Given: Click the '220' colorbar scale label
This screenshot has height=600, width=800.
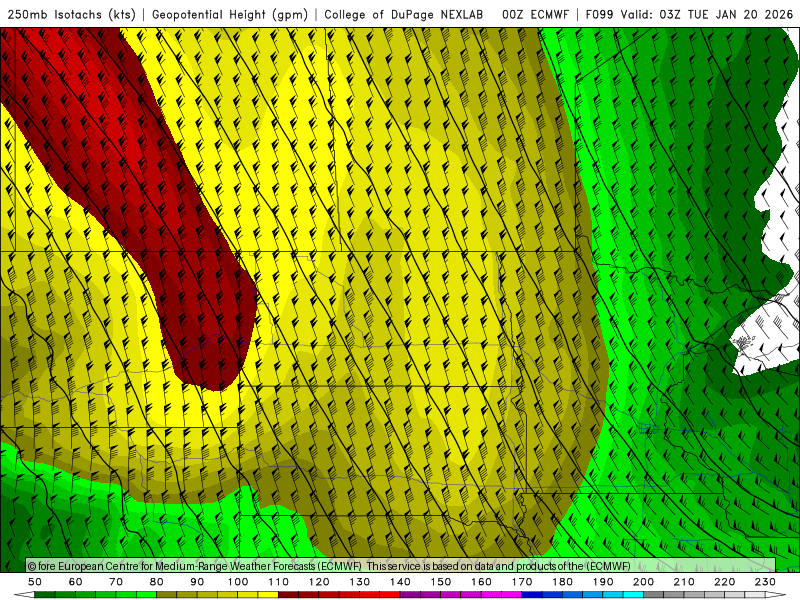Looking at the screenshot, I should click(724, 582).
